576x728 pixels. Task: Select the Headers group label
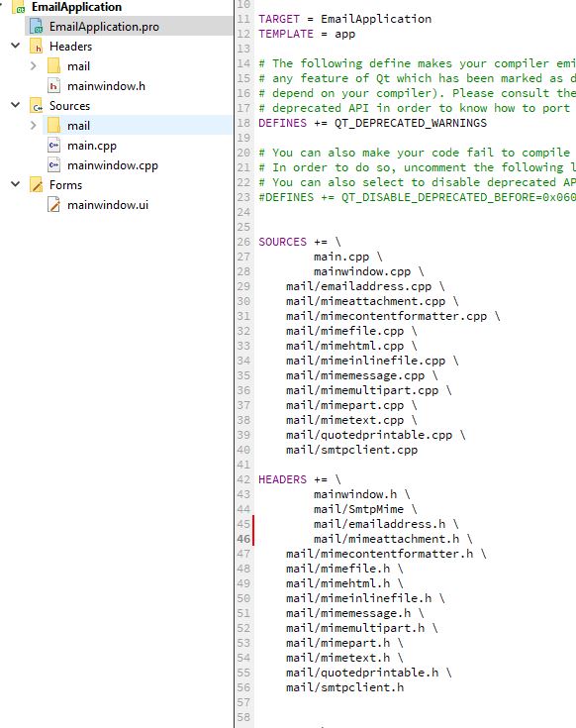(x=70, y=47)
